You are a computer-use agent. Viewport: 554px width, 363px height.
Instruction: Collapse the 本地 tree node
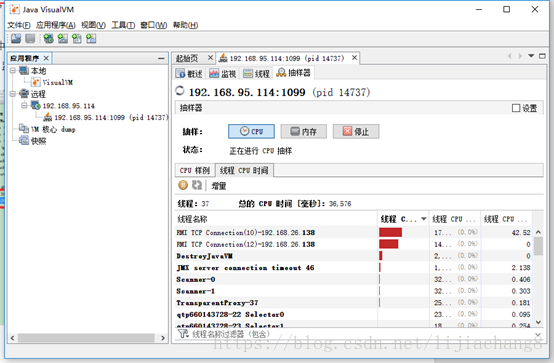coord(13,71)
